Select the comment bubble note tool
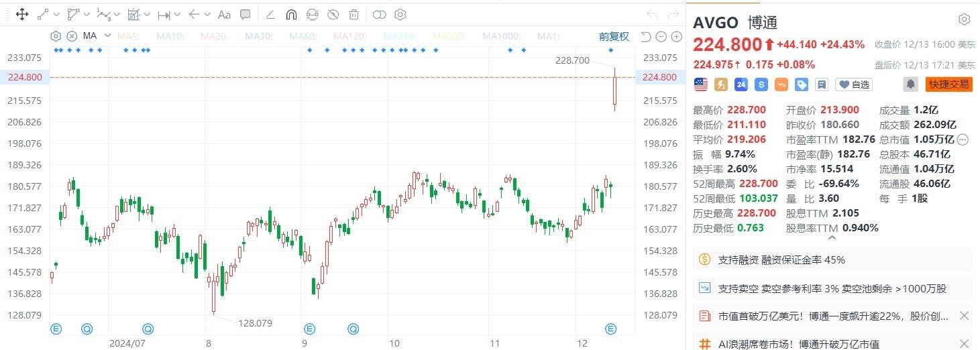The width and height of the screenshot is (980, 350). coord(246,14)
